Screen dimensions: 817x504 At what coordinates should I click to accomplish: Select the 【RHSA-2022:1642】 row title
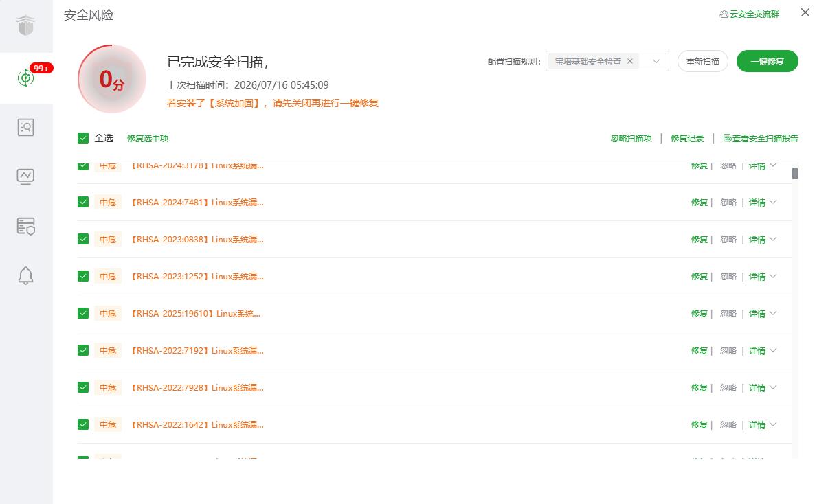[x=197, y=425]
